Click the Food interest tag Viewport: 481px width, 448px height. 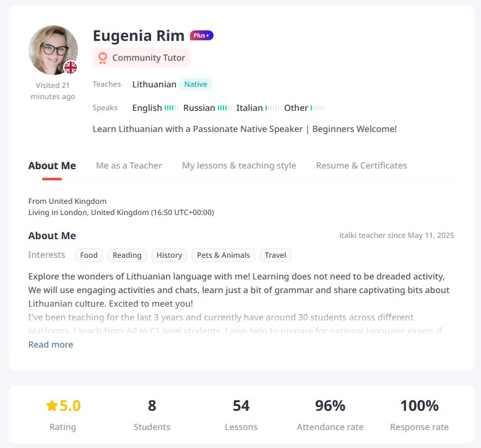tap(89, 255)
